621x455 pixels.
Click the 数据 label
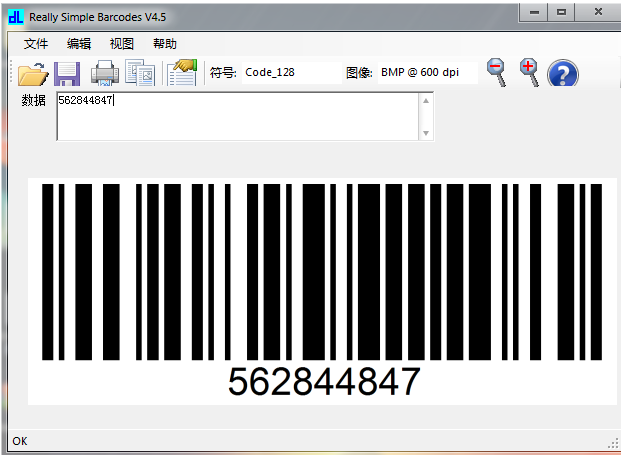[33, 100]
